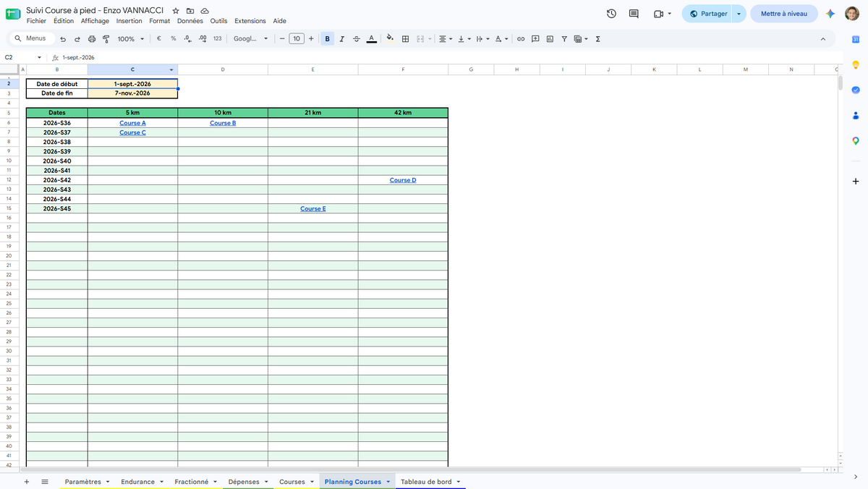Open Google Keep in side panel
The height and width of the screenshot is (489, 868).
856,64
